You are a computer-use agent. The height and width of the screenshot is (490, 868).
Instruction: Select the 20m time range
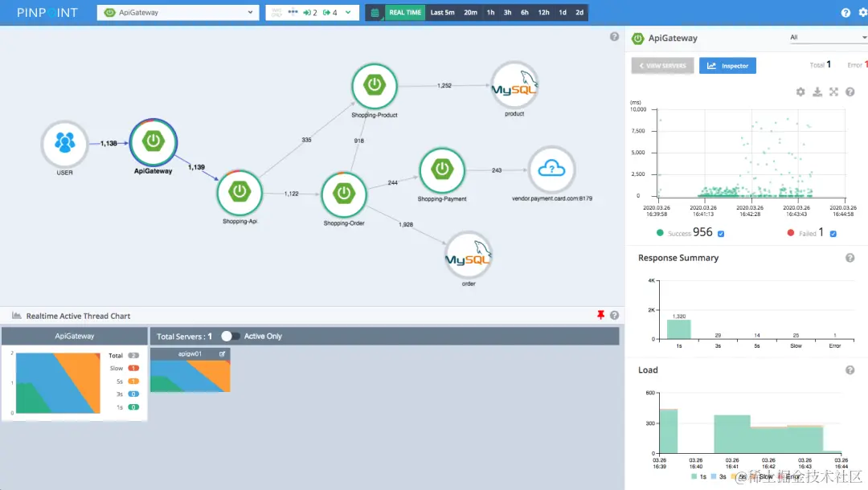470,12
